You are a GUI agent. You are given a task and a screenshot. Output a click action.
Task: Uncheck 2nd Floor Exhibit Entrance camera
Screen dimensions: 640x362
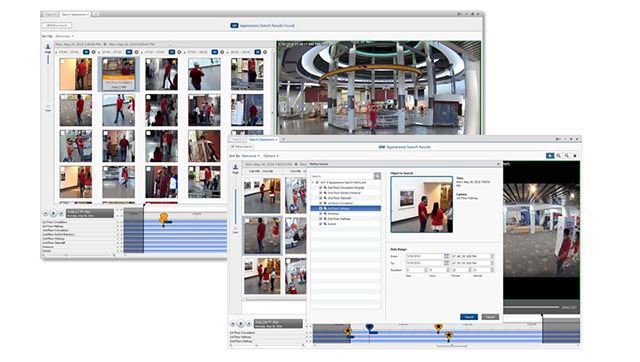321,193
